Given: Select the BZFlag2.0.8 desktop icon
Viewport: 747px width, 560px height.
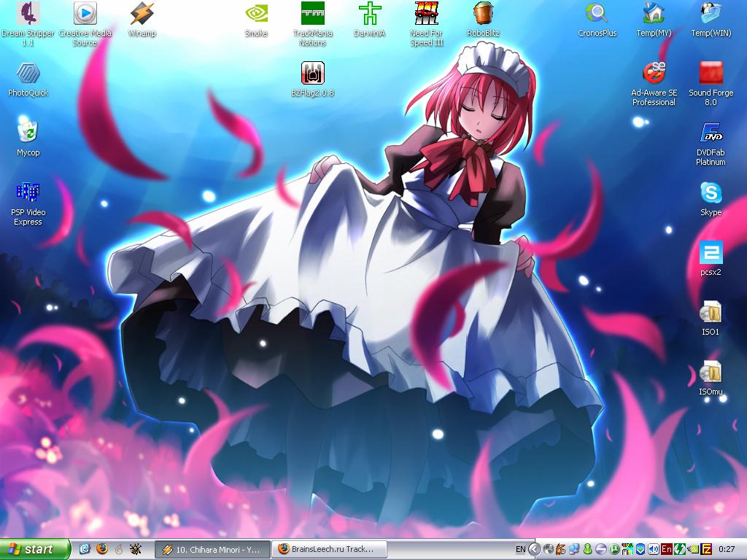Looking at the screenshot, I should [x=312, y=79].
